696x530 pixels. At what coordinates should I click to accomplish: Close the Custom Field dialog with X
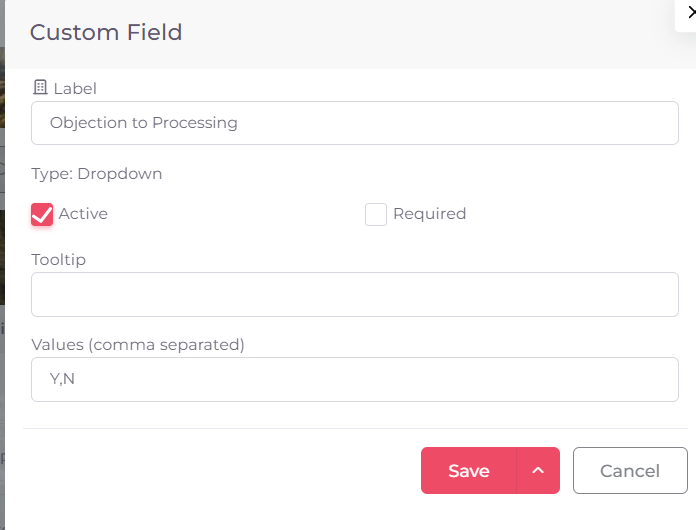click(690, 13)
